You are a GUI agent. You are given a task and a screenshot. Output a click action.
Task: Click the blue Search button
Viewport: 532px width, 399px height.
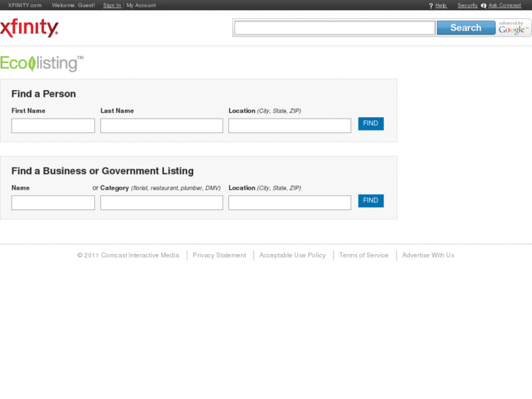pyautogui.click(x=466, y=28)
